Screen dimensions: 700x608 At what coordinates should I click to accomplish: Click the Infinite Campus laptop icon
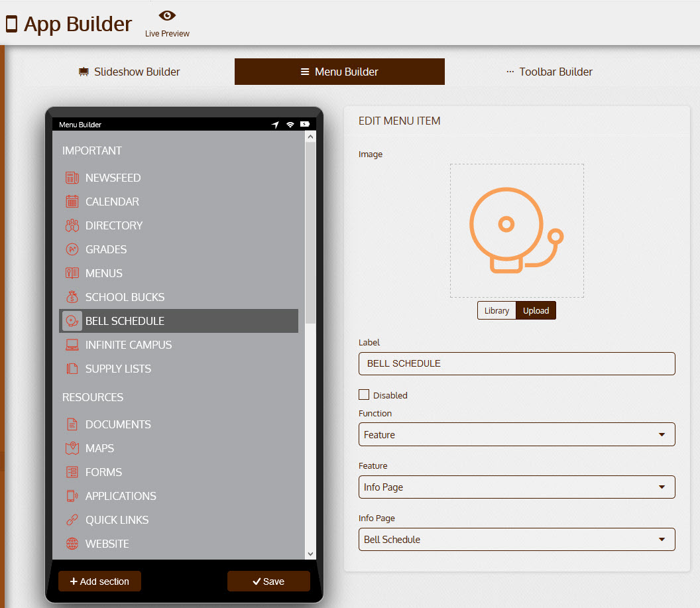tap(72, 345)
